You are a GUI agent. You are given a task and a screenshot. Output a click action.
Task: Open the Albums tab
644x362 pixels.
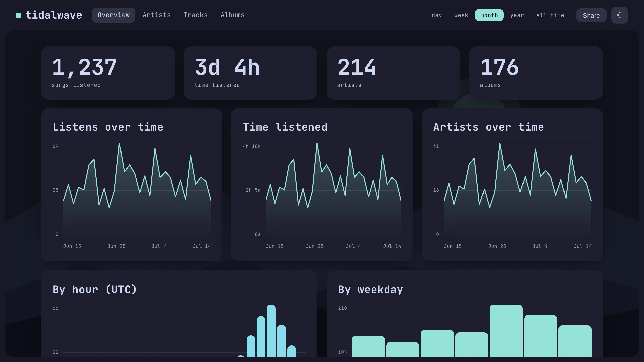[233, 15]
